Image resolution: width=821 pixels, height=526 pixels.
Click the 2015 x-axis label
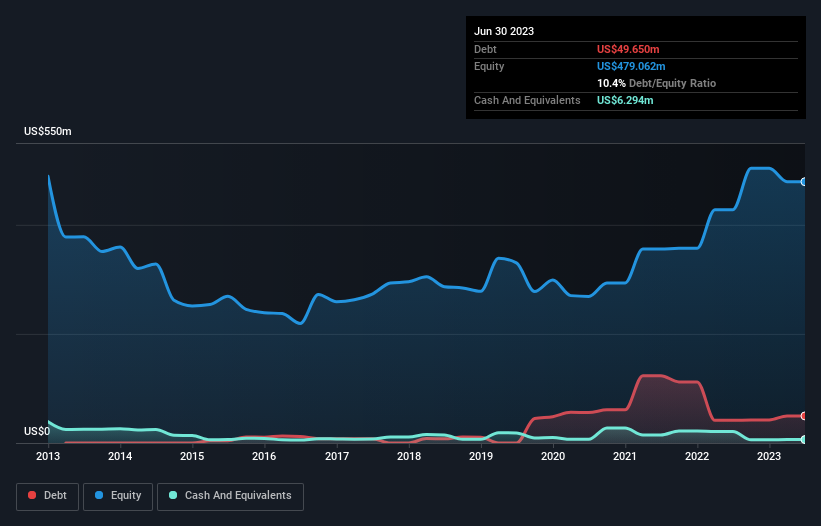192,456
